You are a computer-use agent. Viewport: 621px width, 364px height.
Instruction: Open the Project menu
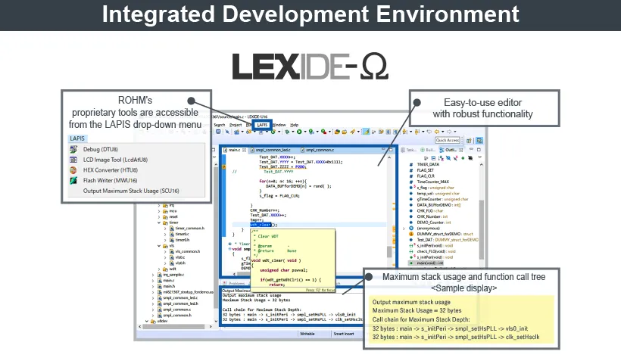(x=236, y=125)
